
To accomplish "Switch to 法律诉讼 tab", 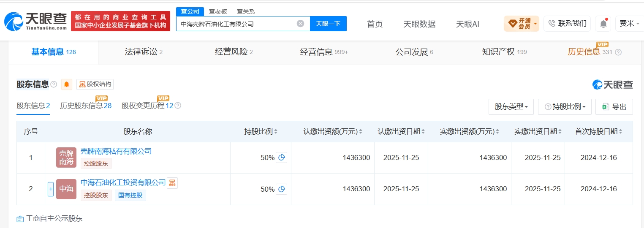I will tap(144, 52).
